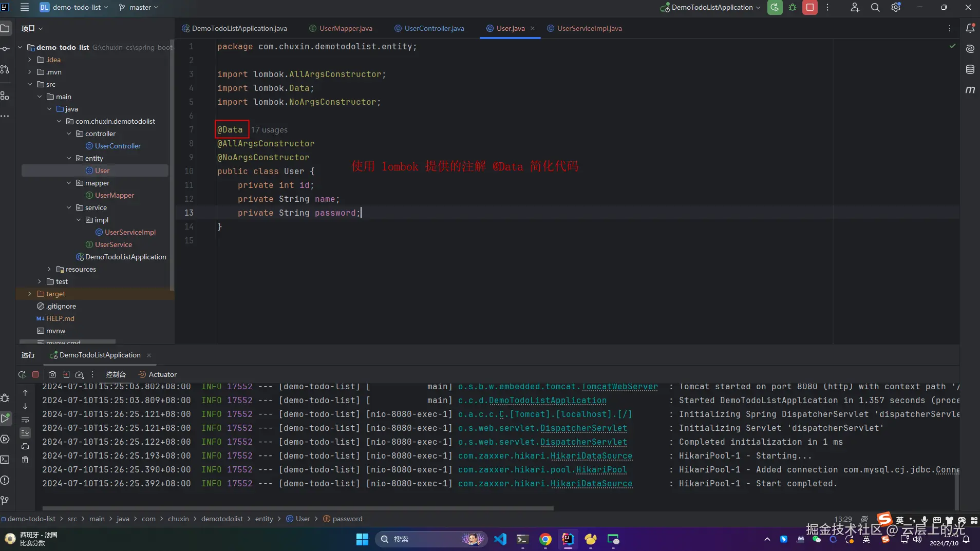Open the main hamburger menu

(x=24, y=7)
